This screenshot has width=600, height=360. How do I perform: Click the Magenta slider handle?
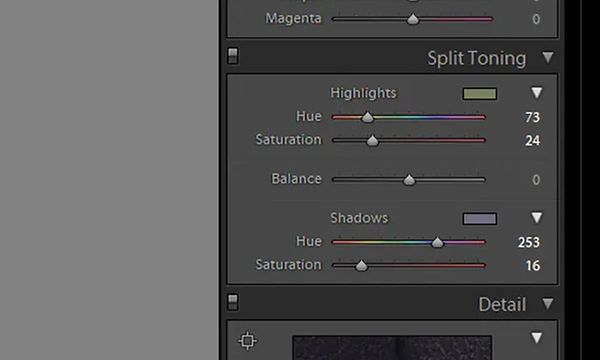(x=413, y=19)
